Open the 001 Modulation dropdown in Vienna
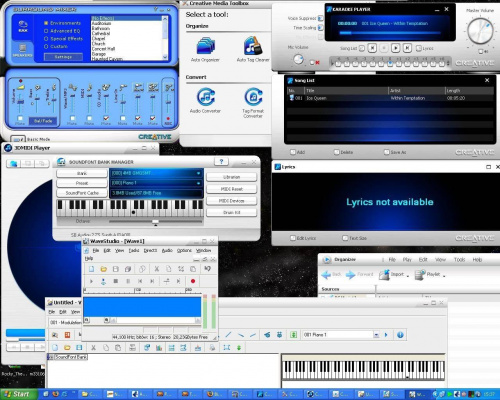This screenshot has width=500, height=400. (x=65, y=322)
